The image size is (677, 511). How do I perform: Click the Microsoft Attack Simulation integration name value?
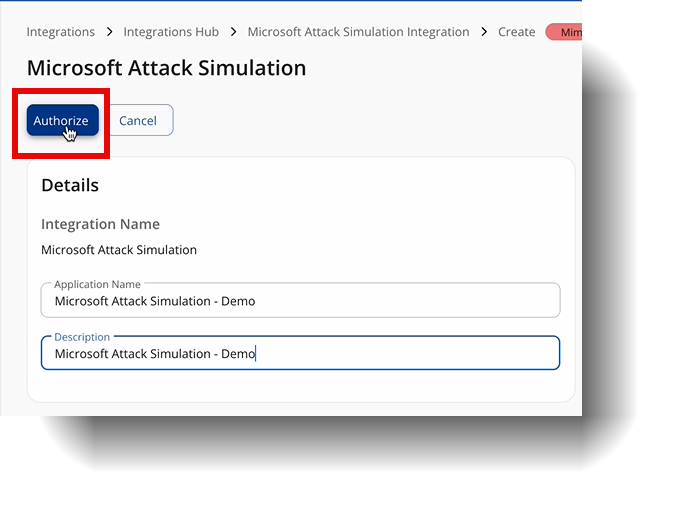click(x=119, y=250)
